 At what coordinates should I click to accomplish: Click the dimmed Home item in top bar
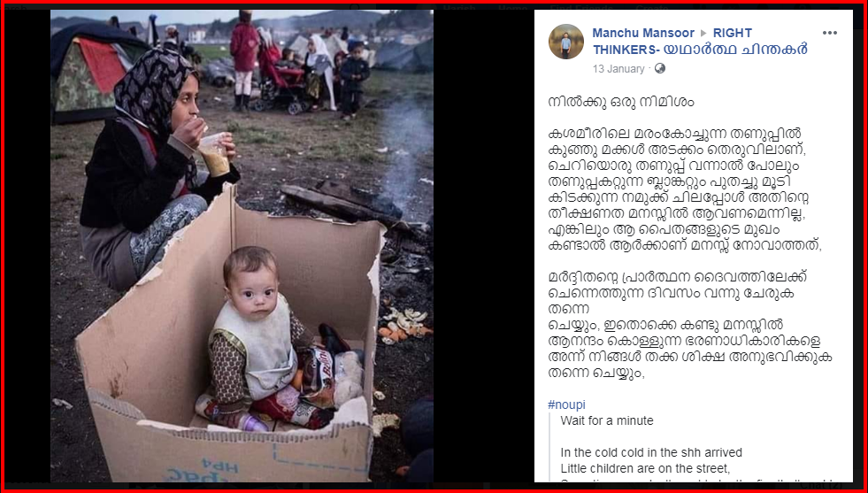(x=512, y=8)
